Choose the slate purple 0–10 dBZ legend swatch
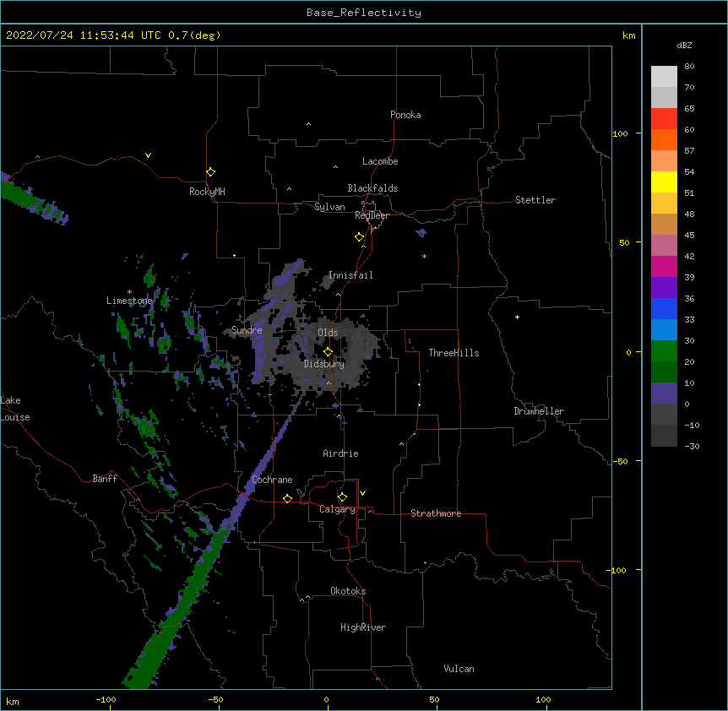Screen dimensions: 728x711 point(664,393)
